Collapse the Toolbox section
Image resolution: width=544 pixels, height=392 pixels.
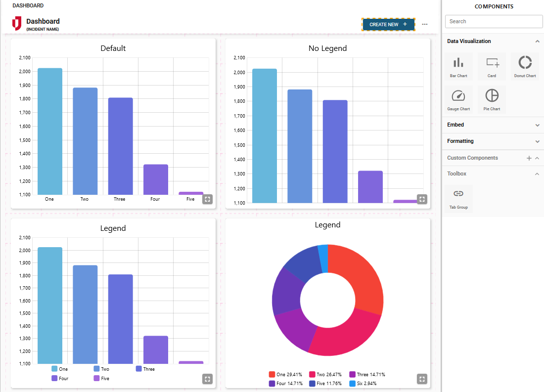(537, 174)
